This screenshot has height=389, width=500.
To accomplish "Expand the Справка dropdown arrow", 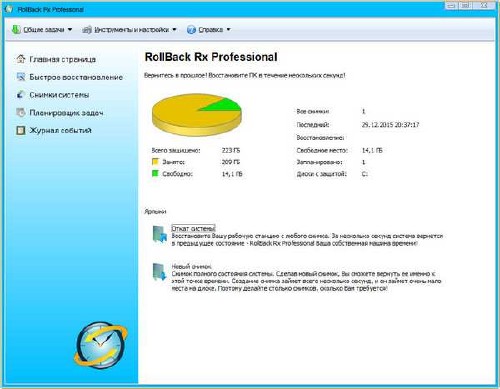I will [x=228, y=29].
